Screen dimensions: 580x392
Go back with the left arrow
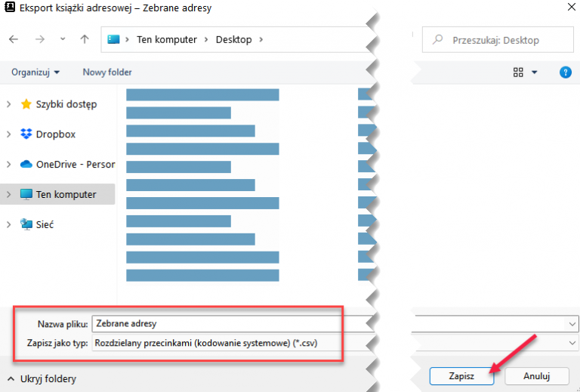(14, 39)
